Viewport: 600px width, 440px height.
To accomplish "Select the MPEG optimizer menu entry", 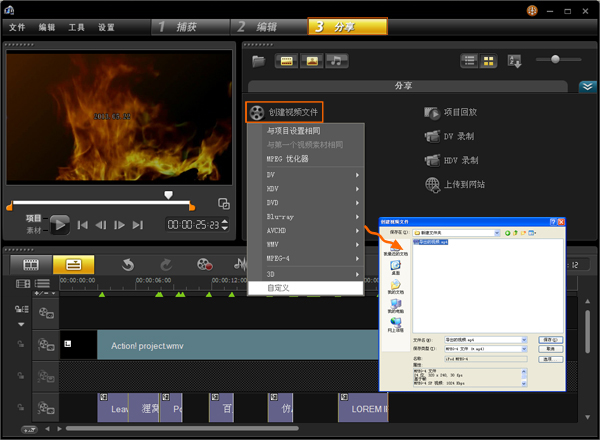I will tap(288, 159).
